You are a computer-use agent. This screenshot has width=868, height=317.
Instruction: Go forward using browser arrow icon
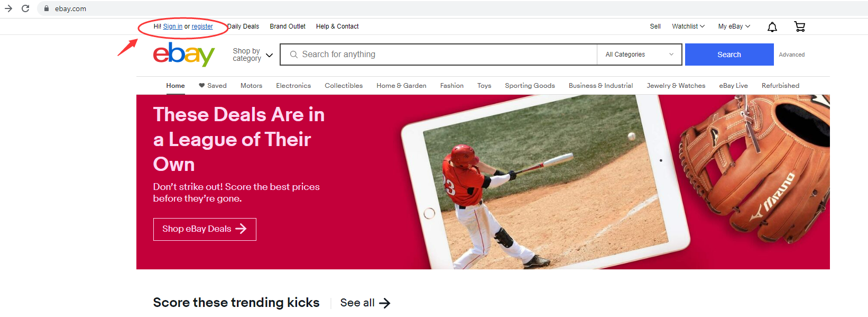(8, 8)
